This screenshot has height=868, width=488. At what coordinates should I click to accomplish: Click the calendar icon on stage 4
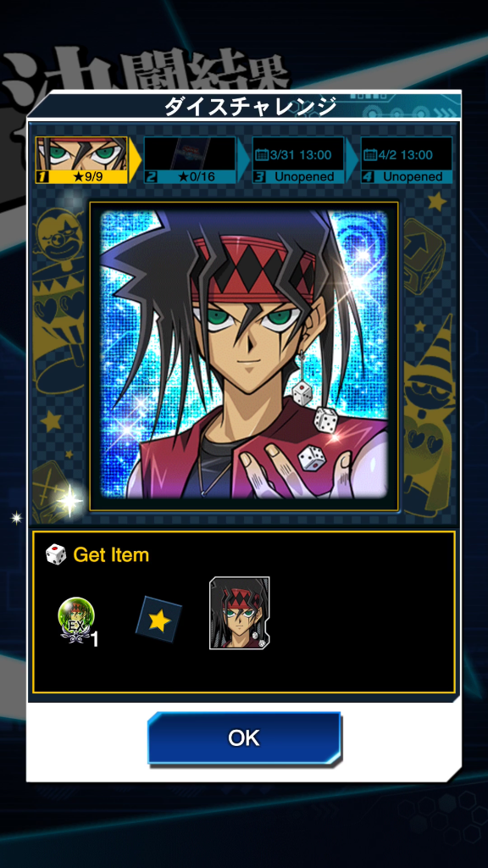coord(370,154)
